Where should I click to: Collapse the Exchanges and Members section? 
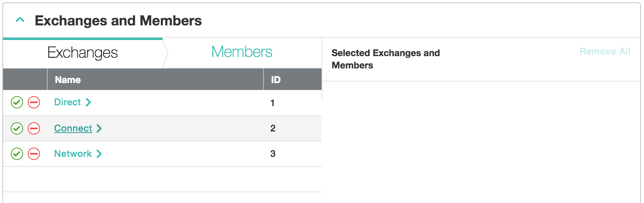[20, 20]
